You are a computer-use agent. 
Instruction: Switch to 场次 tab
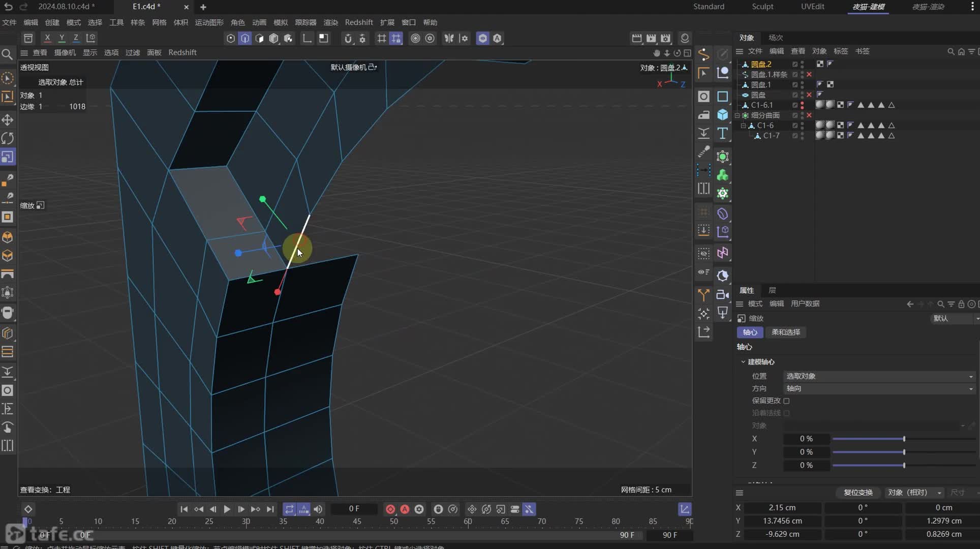[776, 38]
